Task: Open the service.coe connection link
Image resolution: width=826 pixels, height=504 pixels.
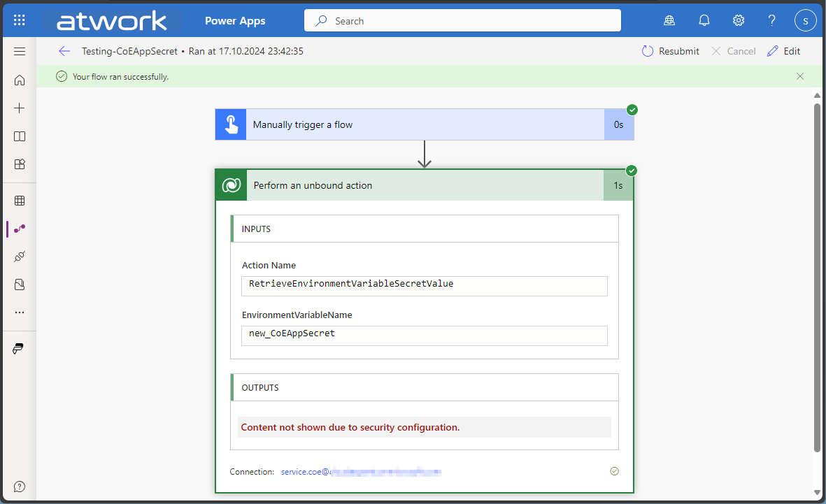Action: pyautogui.click(x=360, y=472)
